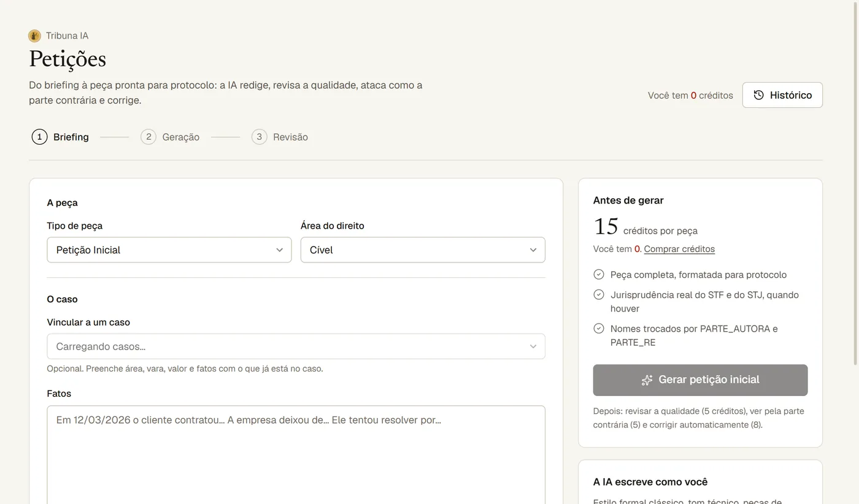Click the '15 créditos por peça' text
This screenshot has height=504, width=859.
tap(645, 227)
